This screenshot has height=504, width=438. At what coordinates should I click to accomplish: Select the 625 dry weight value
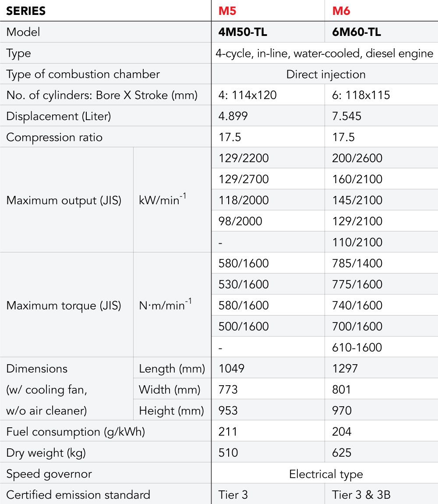(x=342, y=453)
